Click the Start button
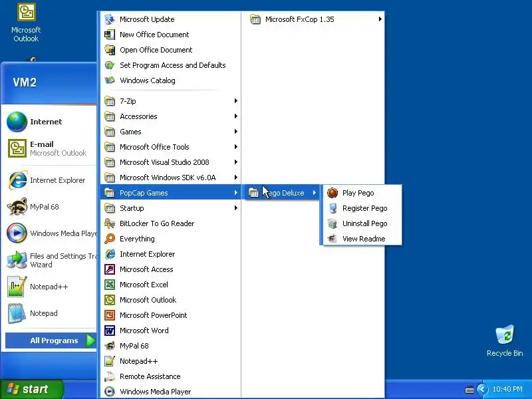The width and height of the screenshot is (532, 399). pos(32,389)
